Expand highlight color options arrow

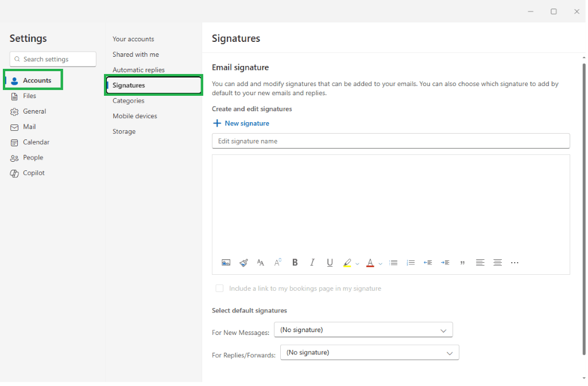click(357, 264)
